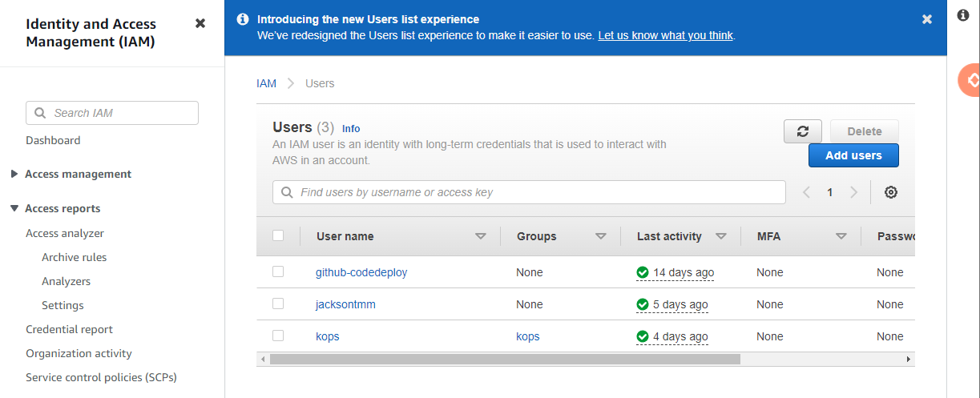Collapse Access reports section
Viewport: 980px width, 398px height.
point(14,208)
